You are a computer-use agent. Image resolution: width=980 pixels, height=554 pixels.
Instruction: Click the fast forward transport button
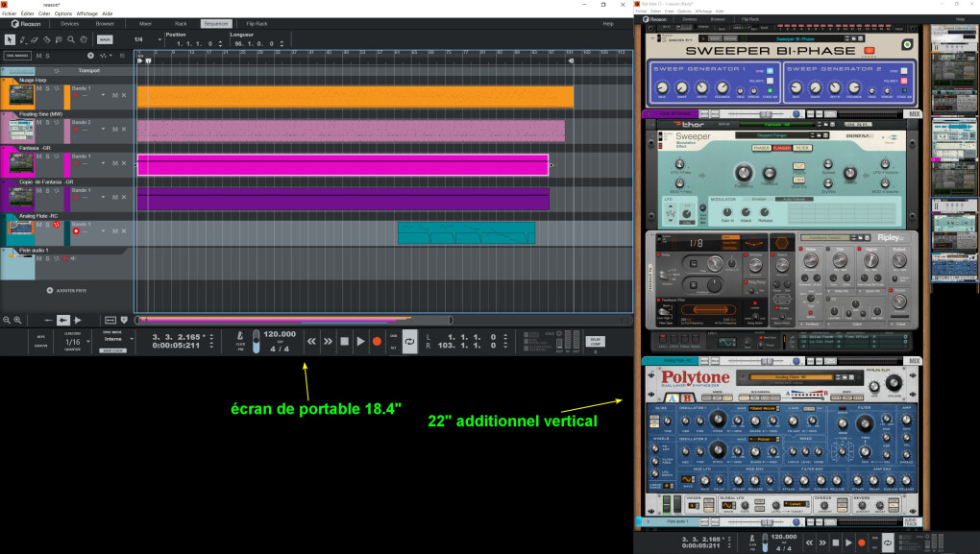tap(329, 341)
